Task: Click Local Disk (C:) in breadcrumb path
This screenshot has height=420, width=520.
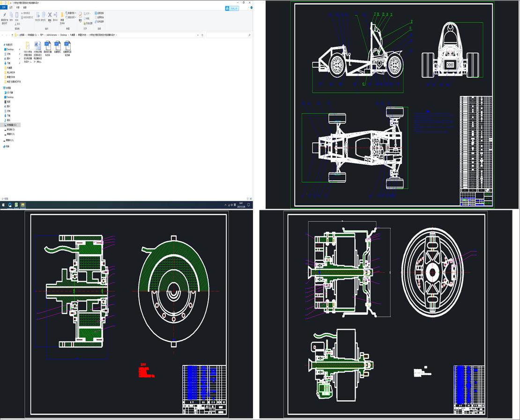Action: click(x=32, y=35)
